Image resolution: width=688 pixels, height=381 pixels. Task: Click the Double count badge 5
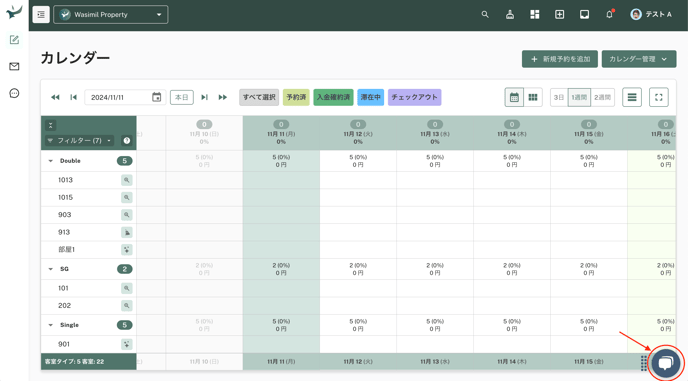125,161
